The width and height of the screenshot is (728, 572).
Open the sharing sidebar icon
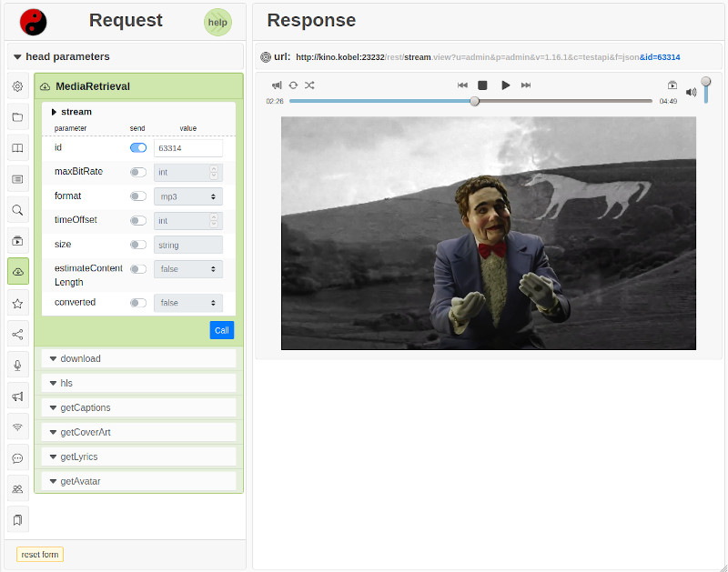coord(17,334)
